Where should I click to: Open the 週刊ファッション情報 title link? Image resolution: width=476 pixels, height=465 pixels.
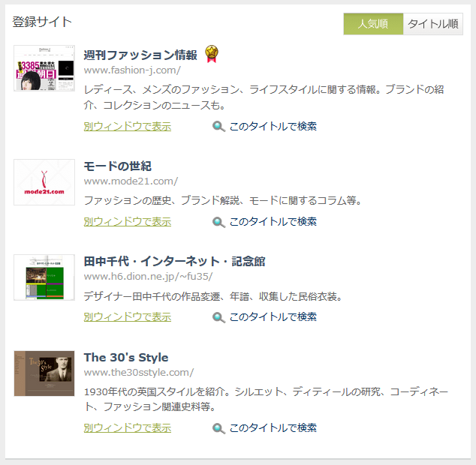pos(140,55)
